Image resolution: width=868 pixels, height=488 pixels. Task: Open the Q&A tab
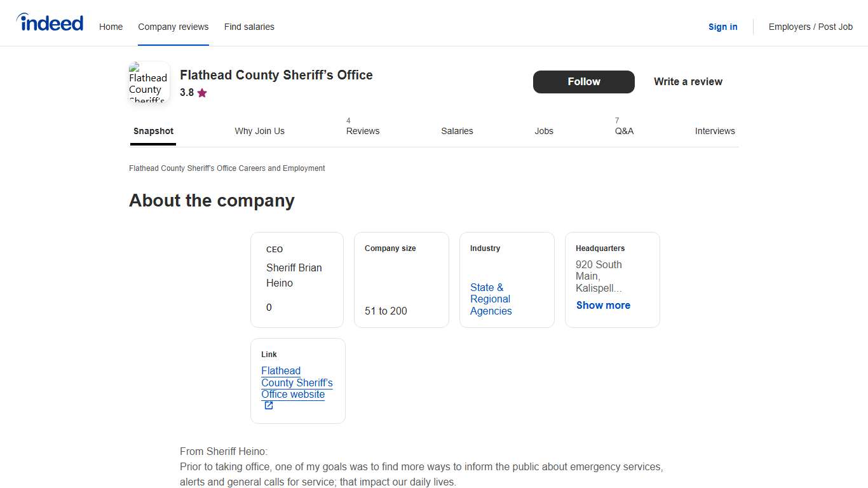624,131
